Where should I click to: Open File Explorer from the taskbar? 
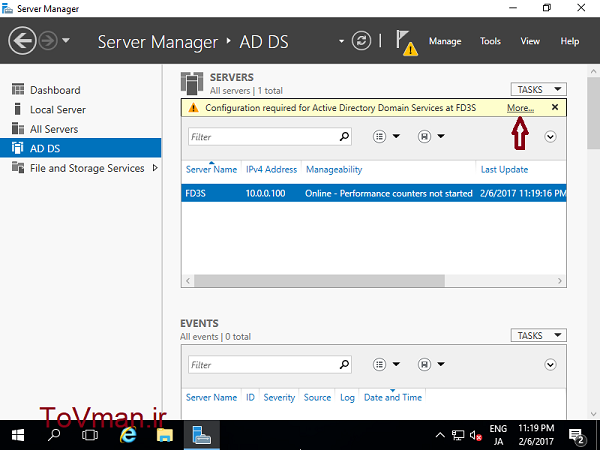click(165, 436)
